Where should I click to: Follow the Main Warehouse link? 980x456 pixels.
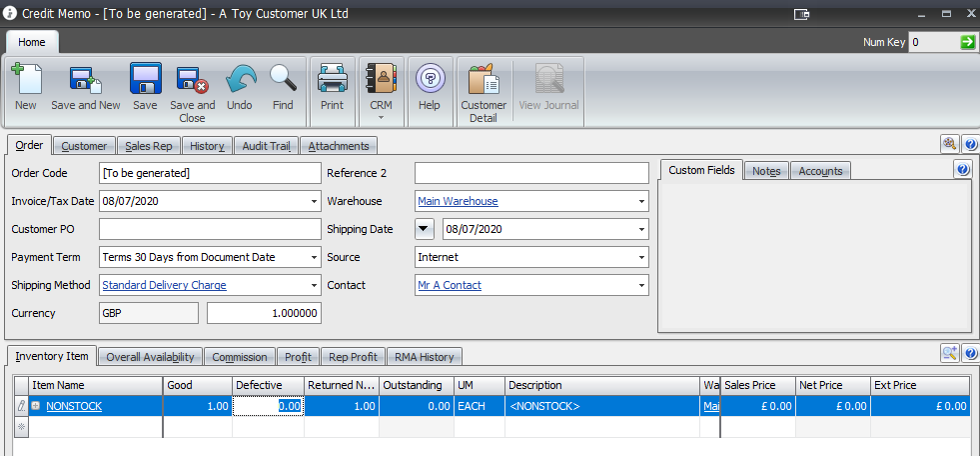tap(458, 202)
